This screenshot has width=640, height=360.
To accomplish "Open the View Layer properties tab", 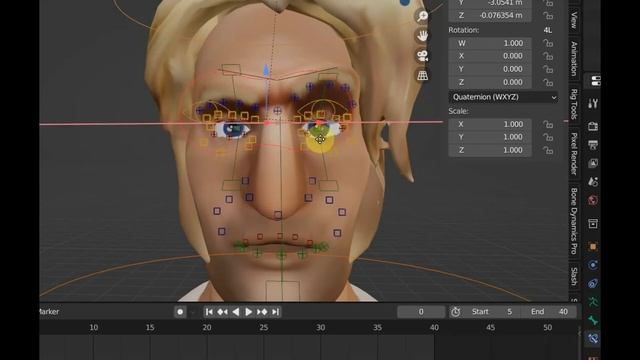I will point(593,163).
